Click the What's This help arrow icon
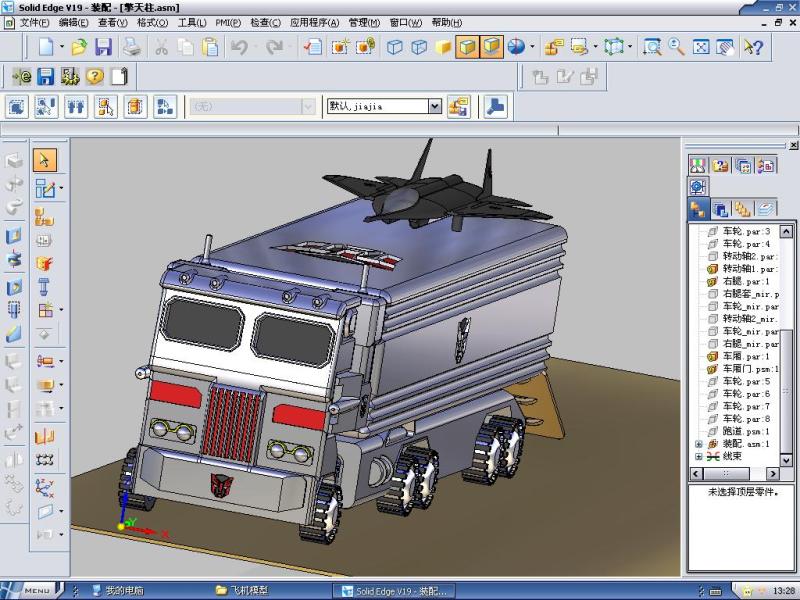The width and height of the screenshot is (800, 600). (x=753, y=47)
